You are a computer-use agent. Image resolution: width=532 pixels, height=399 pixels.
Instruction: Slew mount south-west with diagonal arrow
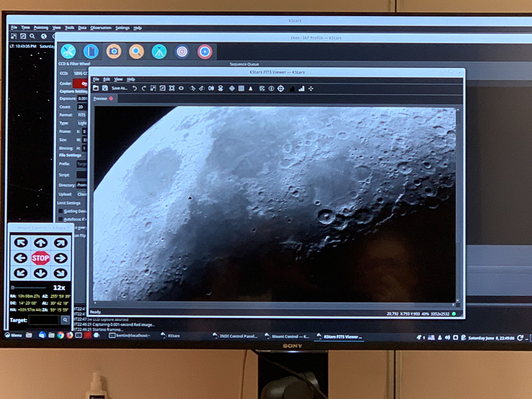coord(21,273)
